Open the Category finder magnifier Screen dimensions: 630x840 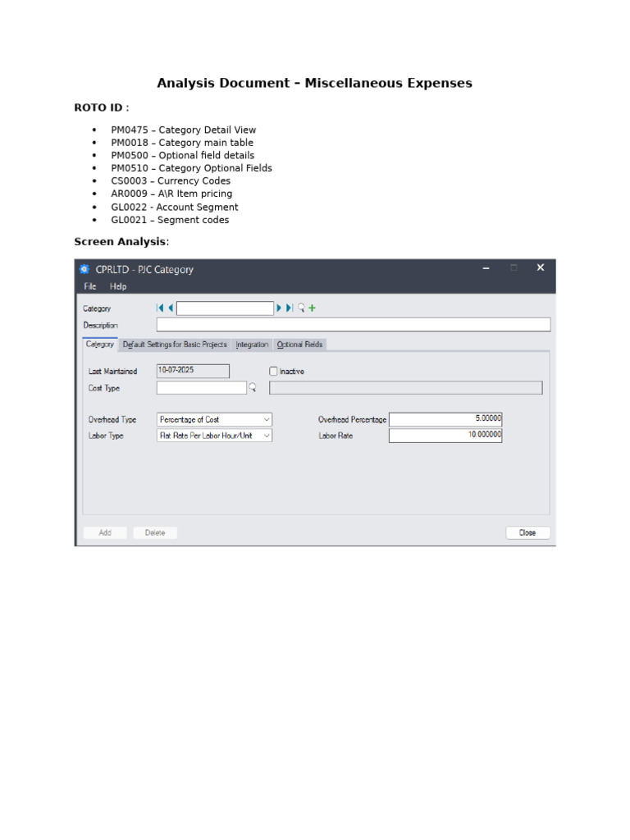pyautogui.click(x=301, y=308)
